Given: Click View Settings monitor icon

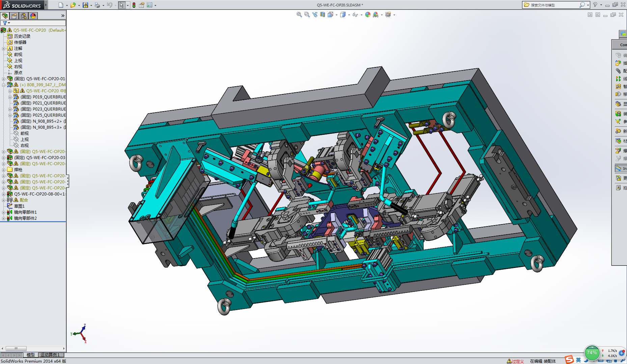Looking at the screenshot, I should click(x=388, y=14).
